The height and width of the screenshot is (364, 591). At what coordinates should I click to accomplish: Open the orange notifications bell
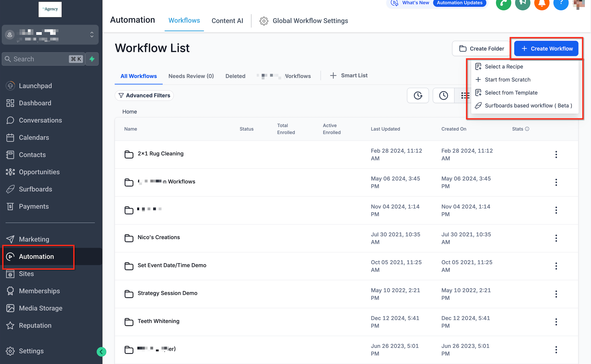[x=541, y=3]
